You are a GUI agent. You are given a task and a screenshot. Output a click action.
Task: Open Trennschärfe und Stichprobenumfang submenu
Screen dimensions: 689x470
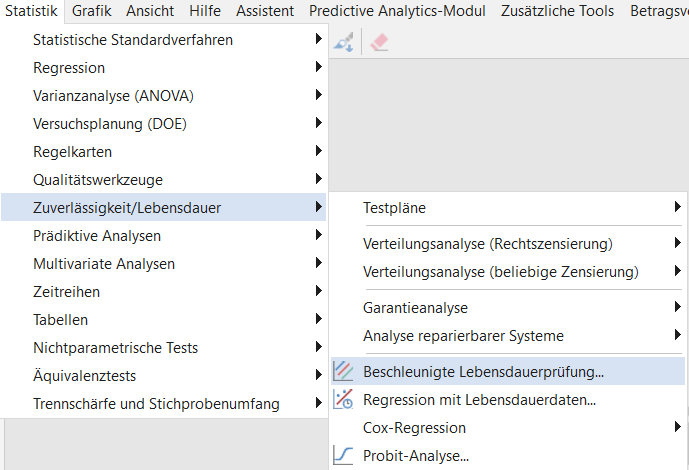click(163, 404)
